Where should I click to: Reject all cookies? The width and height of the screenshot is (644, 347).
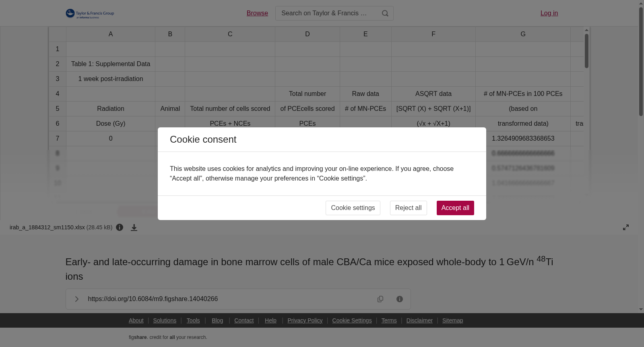click(x=409, y=208)
